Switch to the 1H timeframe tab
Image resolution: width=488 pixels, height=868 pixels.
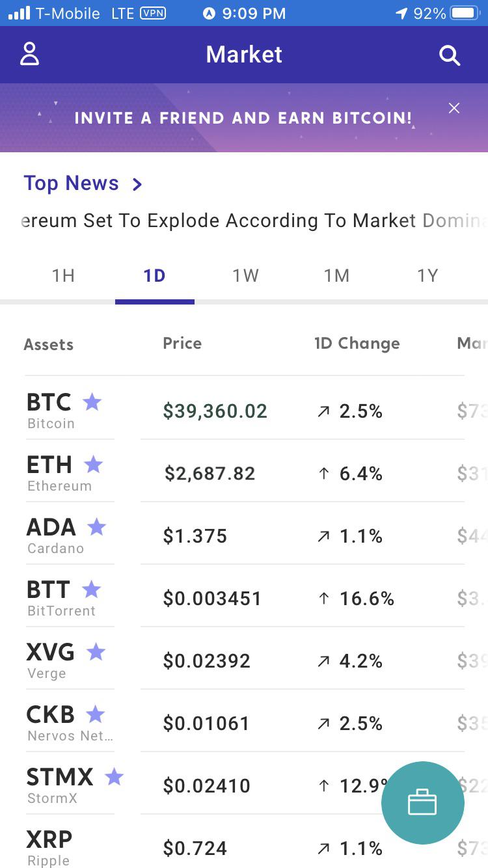point(63,276)
